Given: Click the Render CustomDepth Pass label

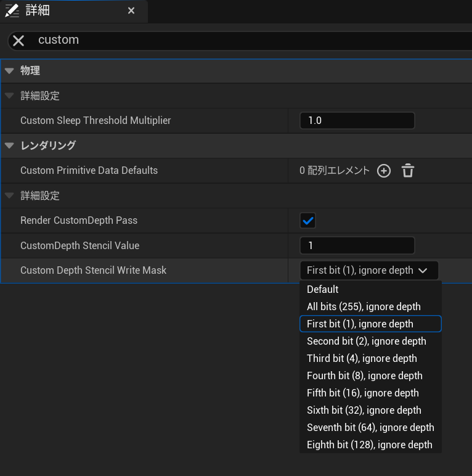Looking at the screenshot, I should pyautogui.click(x=79, y=220).
